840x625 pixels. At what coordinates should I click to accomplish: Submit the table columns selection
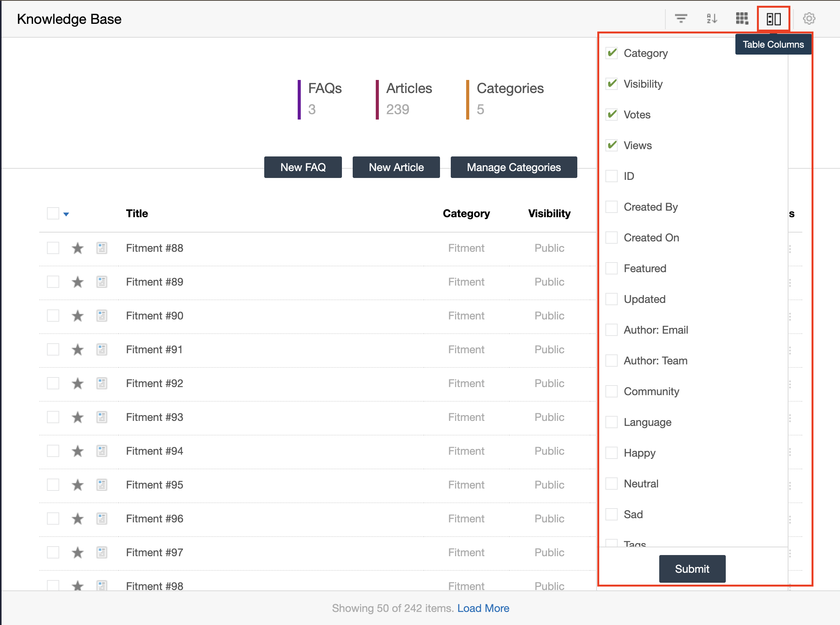coord(692,568)
